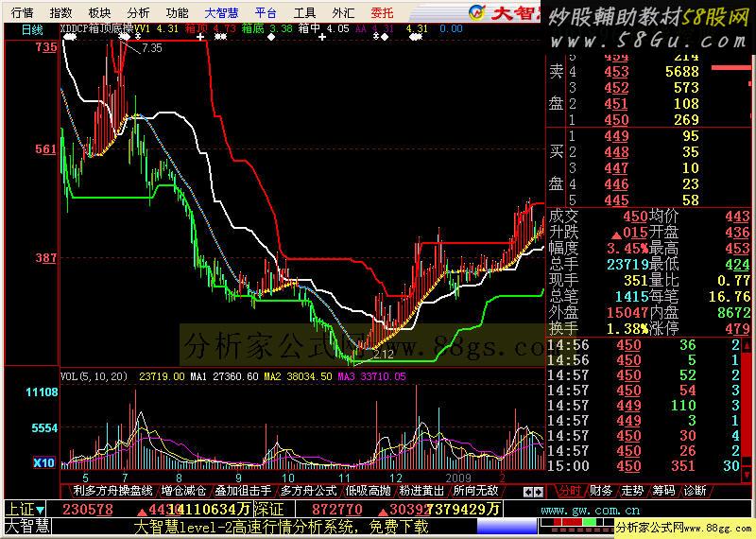Click tick list scrollbar down arrow
Image resolution: width=756 pixels, height=539 pixels.
pos(747,476)
